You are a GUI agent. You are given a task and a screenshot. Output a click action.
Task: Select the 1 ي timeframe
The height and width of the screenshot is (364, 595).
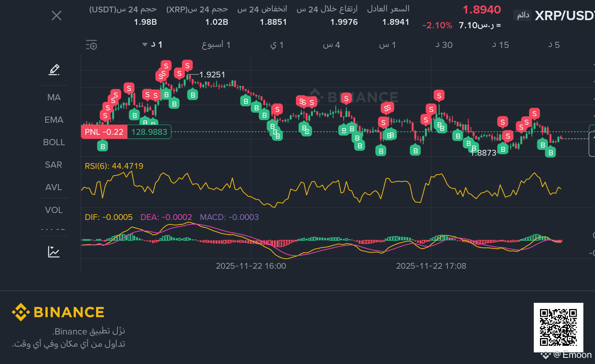[x=277, y=45]
